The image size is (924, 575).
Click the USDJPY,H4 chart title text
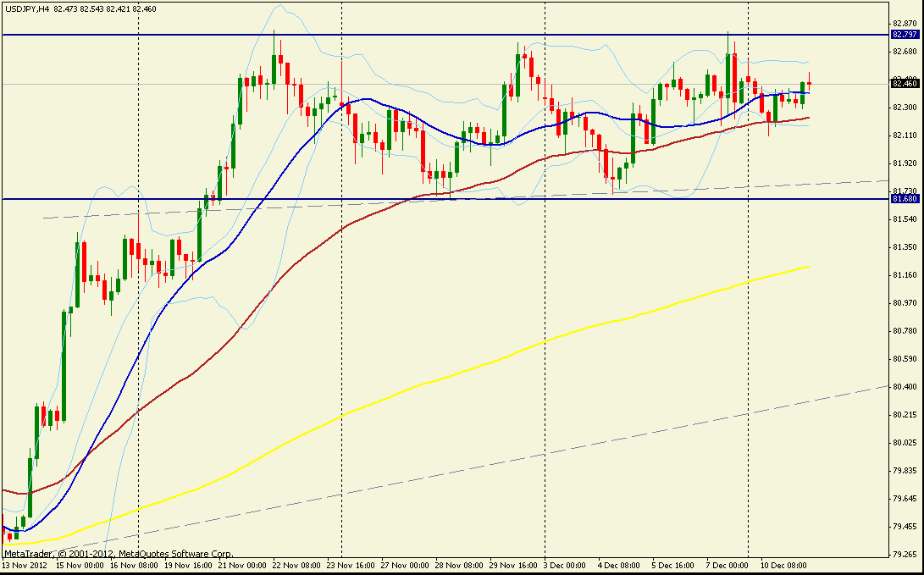(x=26, y=8)
